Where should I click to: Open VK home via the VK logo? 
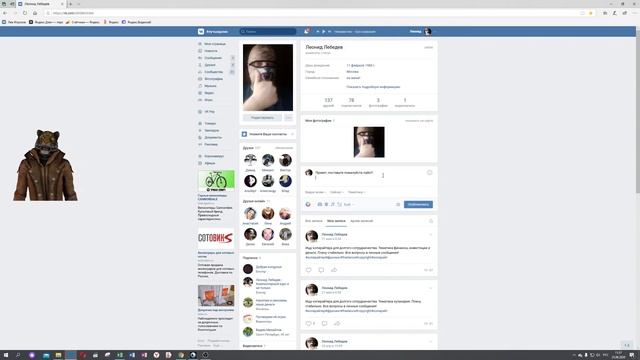[x=201, y=31]
